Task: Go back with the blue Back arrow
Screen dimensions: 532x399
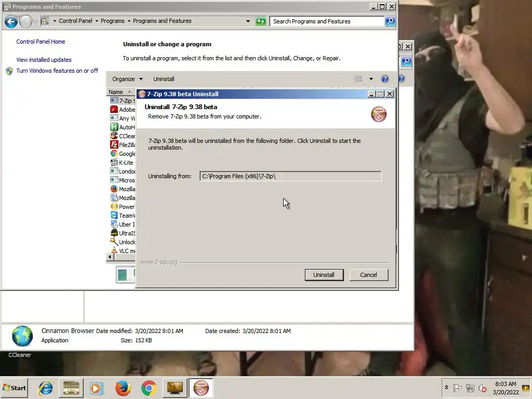Action: [11, 22]
